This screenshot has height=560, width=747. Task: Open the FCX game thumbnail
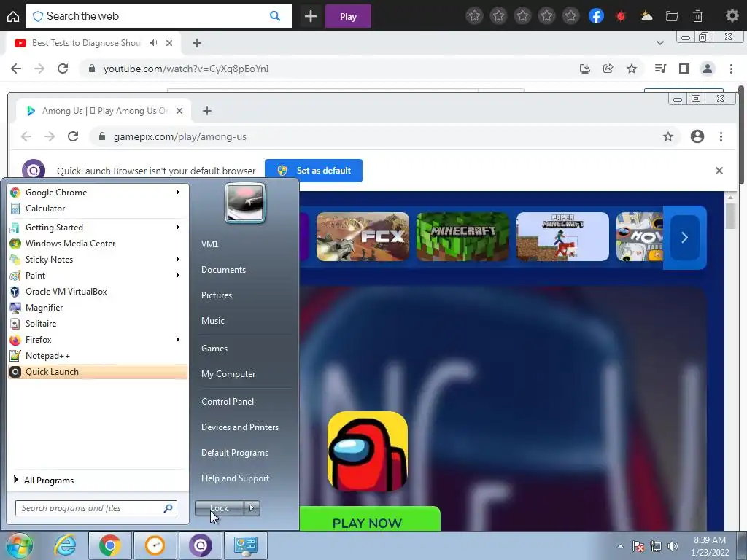[x=363, y=237]
